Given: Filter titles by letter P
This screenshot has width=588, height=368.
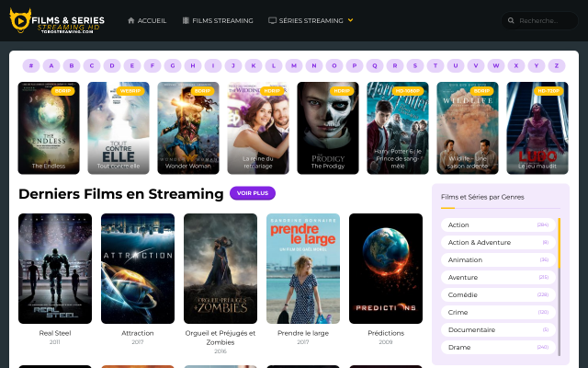Looking at the screenshot, I should pyautogui.click(x=355, y=65).
